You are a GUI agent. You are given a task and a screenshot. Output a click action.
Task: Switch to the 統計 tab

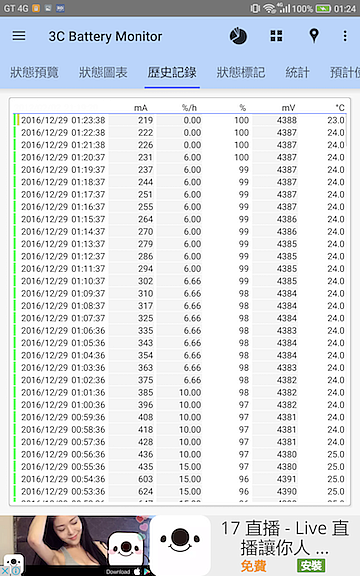tap(298, 72)
